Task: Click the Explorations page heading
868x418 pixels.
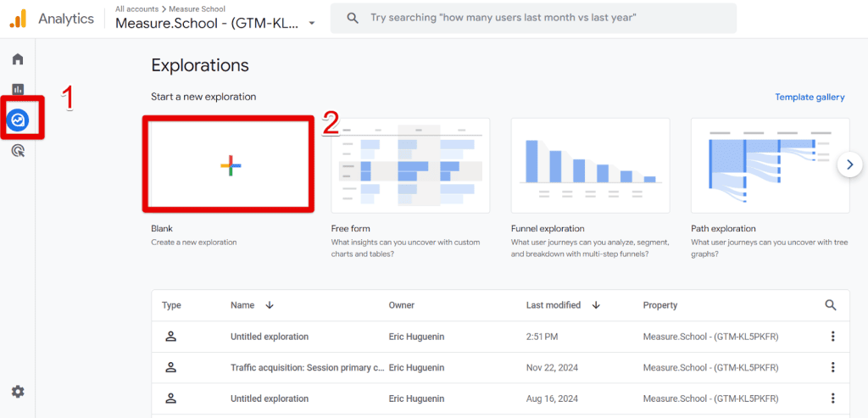Action: [200, 65]
